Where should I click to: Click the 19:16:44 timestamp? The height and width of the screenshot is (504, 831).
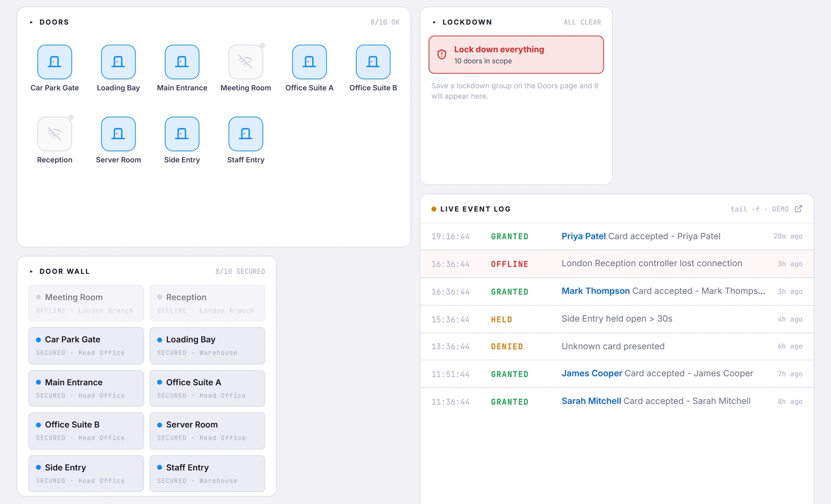click(x=450, y=237)
